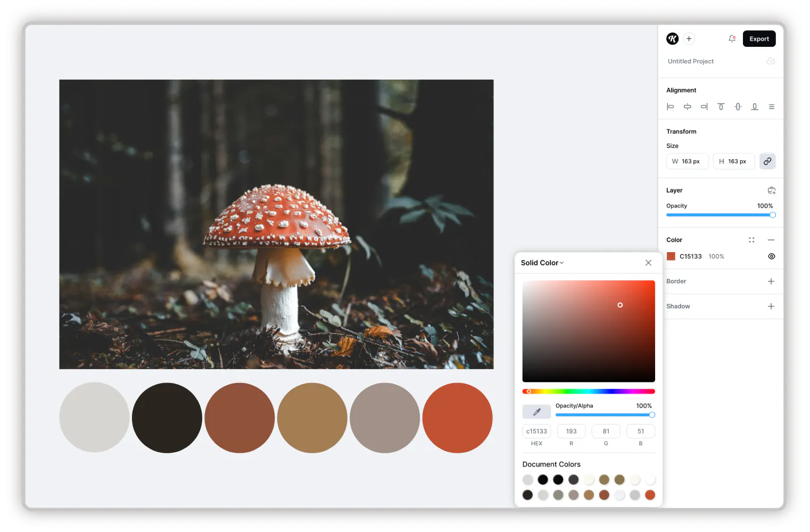Hide the C15133 color fill
This screenshot has width=810, height=532.
pos(772,256)
